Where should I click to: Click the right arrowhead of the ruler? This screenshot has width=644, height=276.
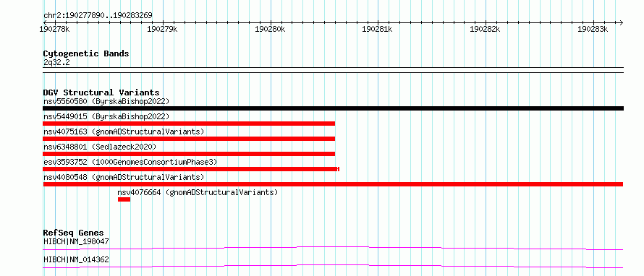[x=621, y=22]
